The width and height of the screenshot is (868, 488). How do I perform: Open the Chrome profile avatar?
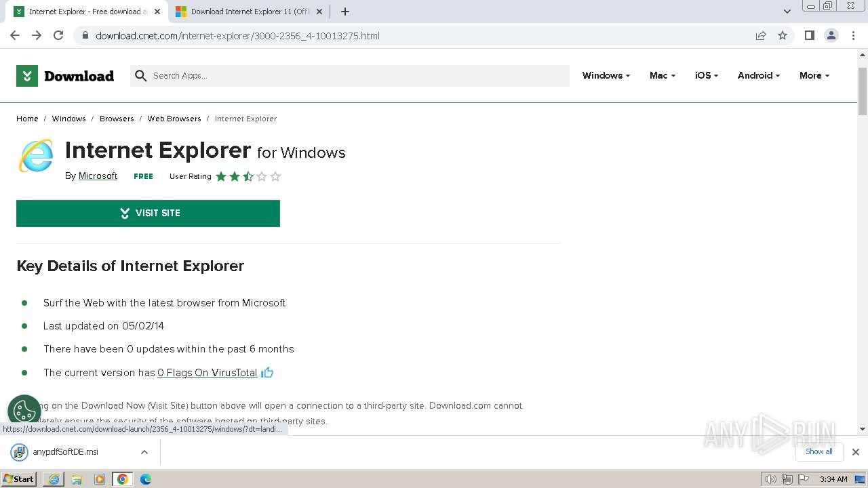click(831, 35)
